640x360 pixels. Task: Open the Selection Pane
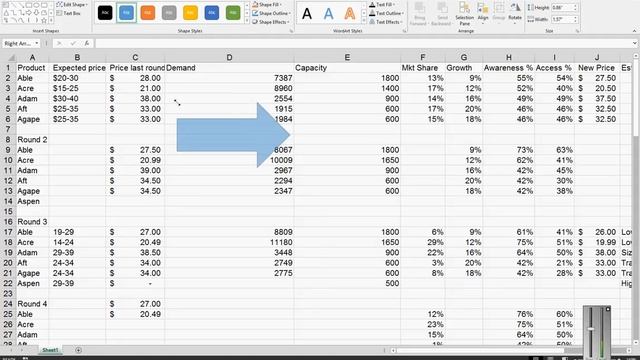point(464,13)
